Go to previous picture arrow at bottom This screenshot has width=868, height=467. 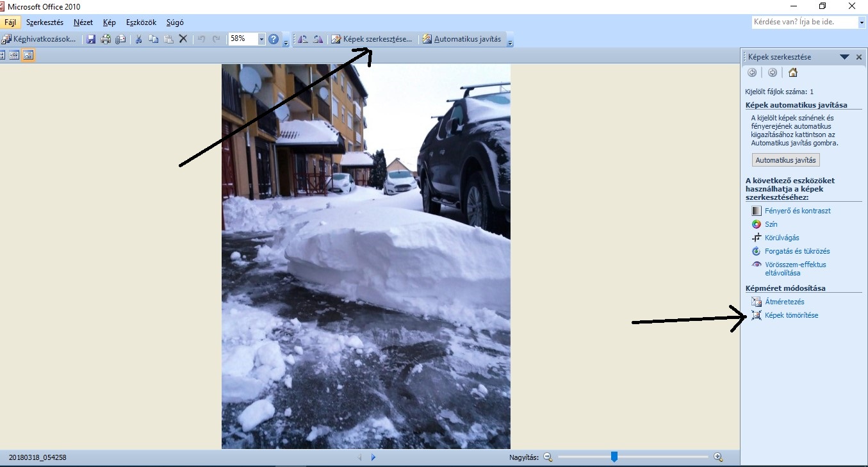359,457
